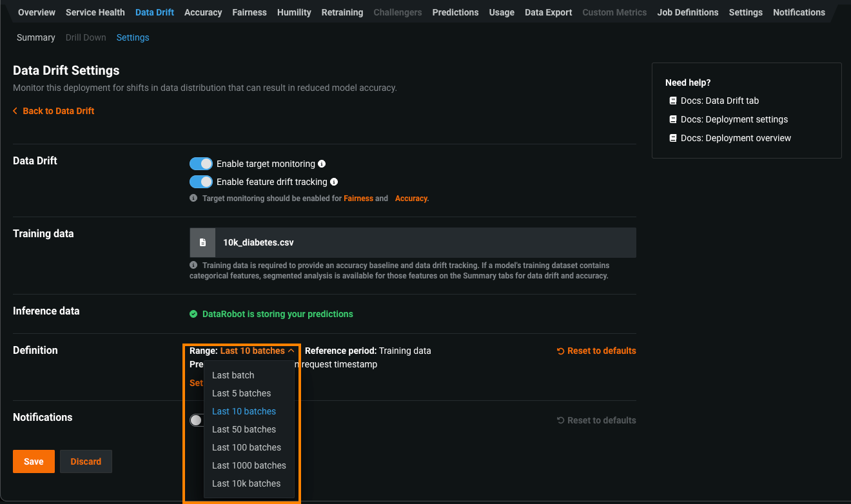
Task: Click the book icon for Docs: Data Drift tab
Action: (673, 101)
